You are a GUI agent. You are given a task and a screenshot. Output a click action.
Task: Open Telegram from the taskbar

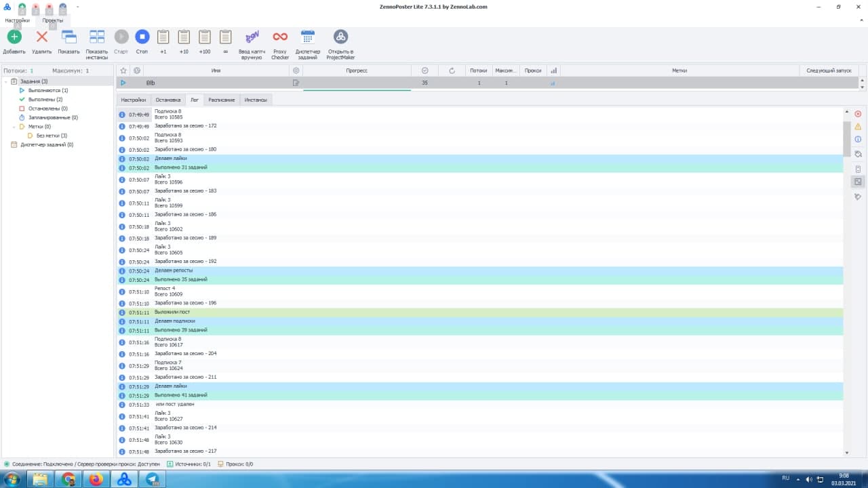(152, 479)
